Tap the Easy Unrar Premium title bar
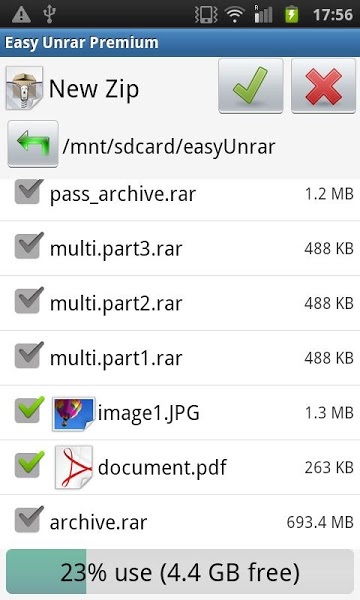 [180, 42]
